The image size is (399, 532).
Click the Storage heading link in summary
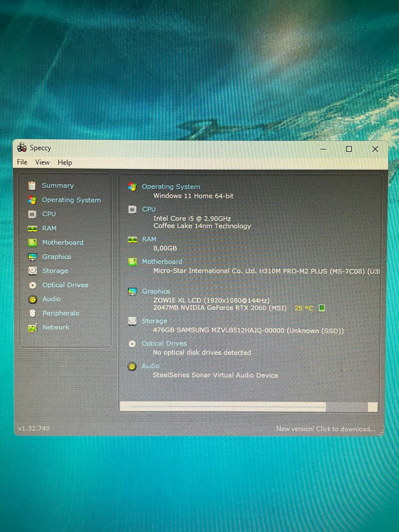pos(154,321)
